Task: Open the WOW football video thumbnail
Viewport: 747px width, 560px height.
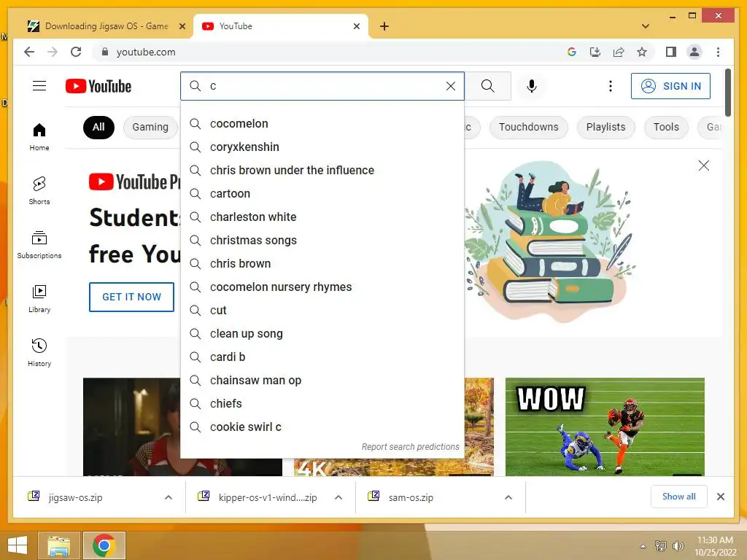Action: coord(605,427)
